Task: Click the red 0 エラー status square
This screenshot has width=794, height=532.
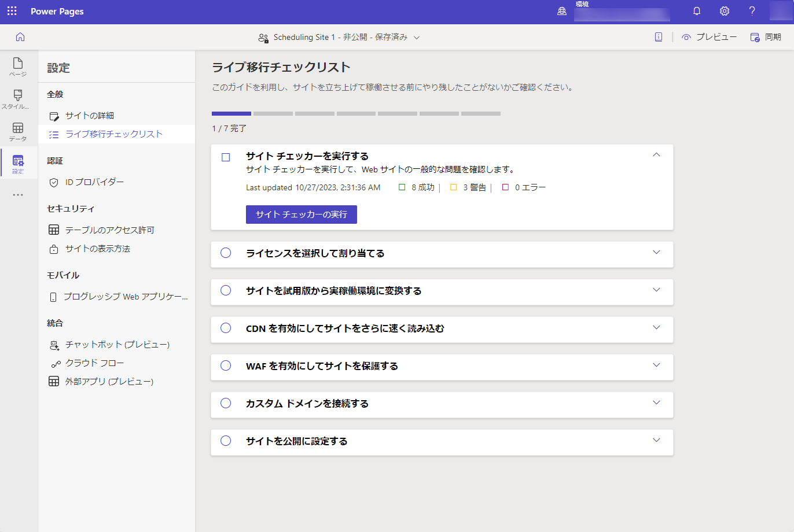Action: pos(505,187)
